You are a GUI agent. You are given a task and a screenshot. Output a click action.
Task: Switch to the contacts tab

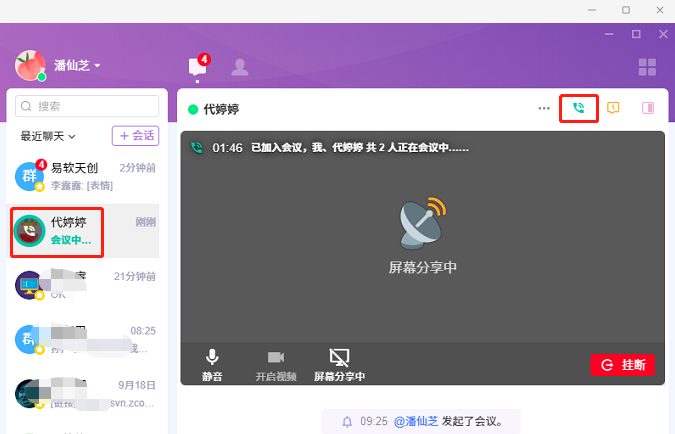[239, 67]
